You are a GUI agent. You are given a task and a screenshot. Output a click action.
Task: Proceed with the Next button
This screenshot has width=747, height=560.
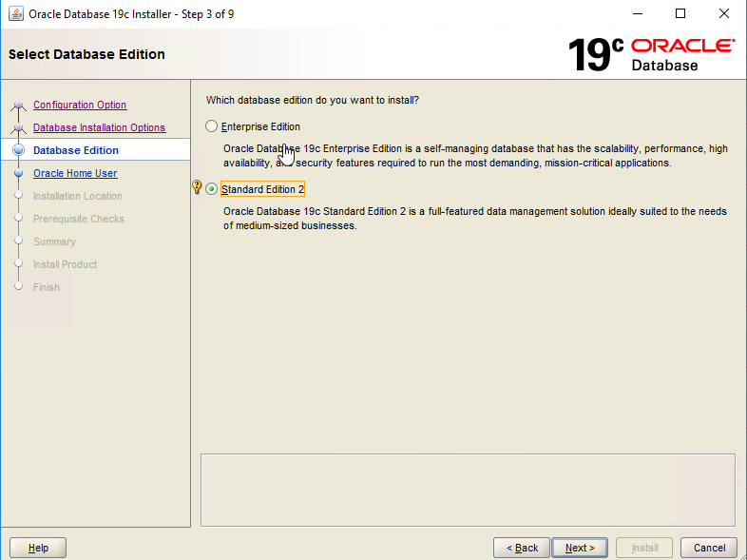[580, 548]
